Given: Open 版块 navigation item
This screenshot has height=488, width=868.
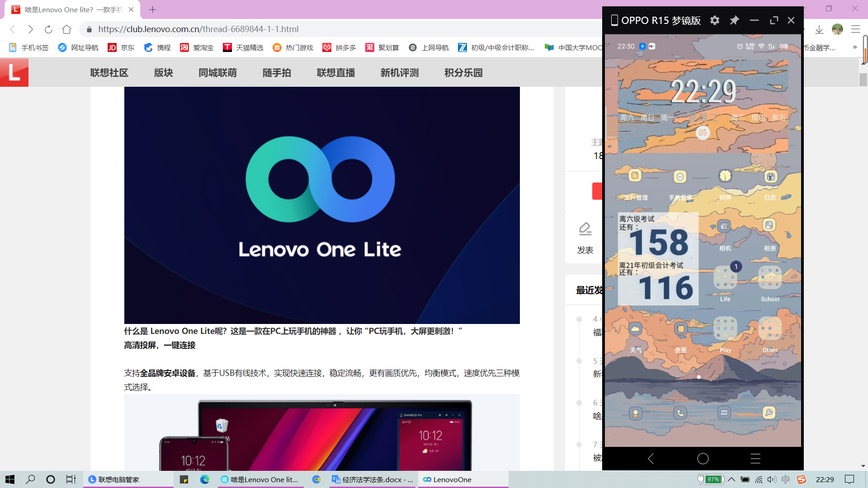Looking at the screenshot, I should point(163,73).
